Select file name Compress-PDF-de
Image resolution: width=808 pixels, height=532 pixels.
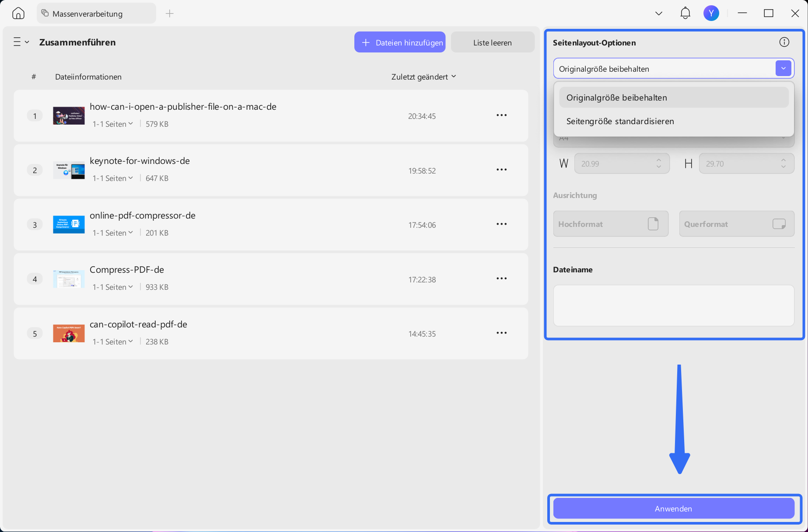coord(127,270)
